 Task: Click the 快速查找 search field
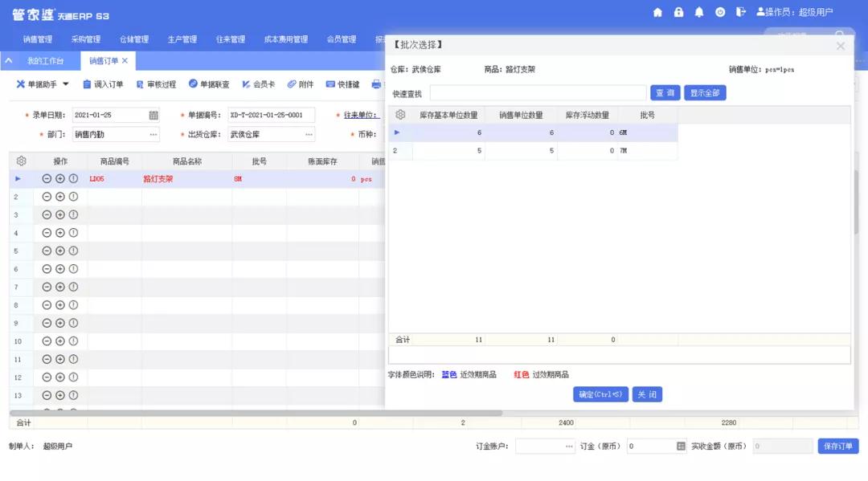point(538,93)
